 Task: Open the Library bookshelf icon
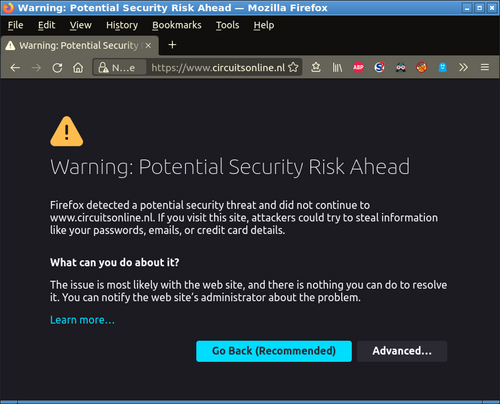(x=337, y=68)
